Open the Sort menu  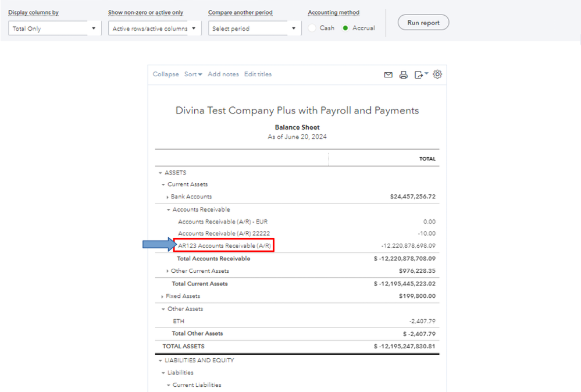pos(193,74)
